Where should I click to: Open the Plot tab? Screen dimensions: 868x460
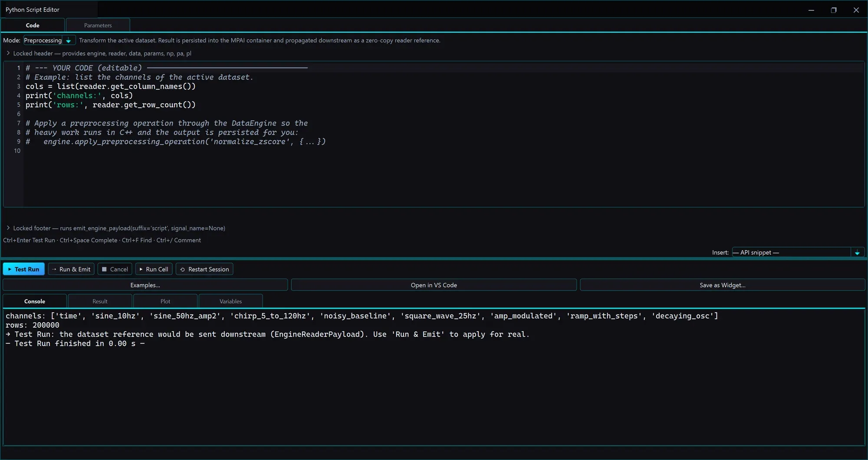click(165, 301)
